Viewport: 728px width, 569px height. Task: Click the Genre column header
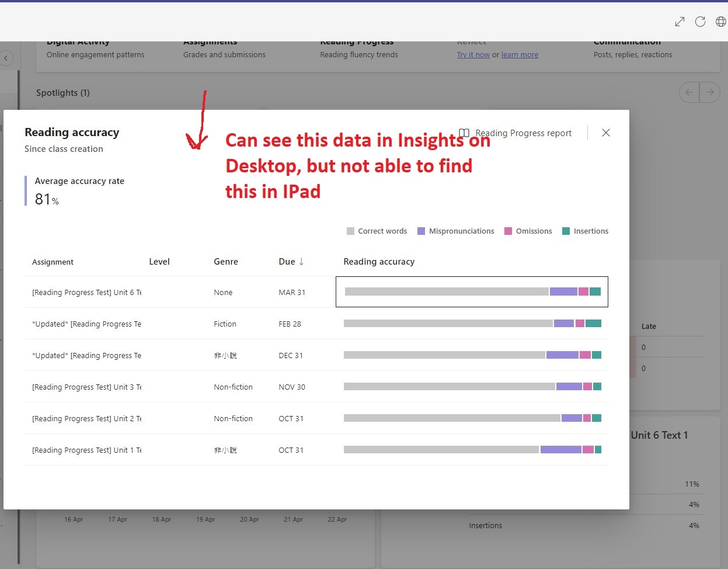click(226, 262)
